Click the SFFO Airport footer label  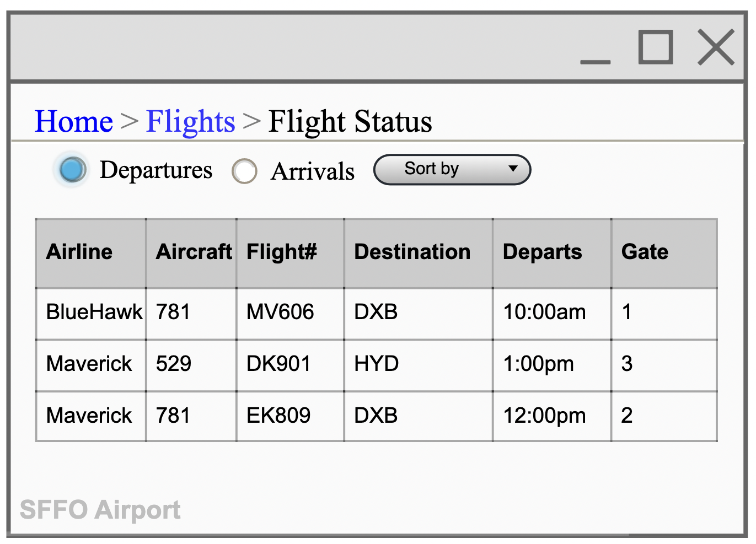tap(99, 509)
